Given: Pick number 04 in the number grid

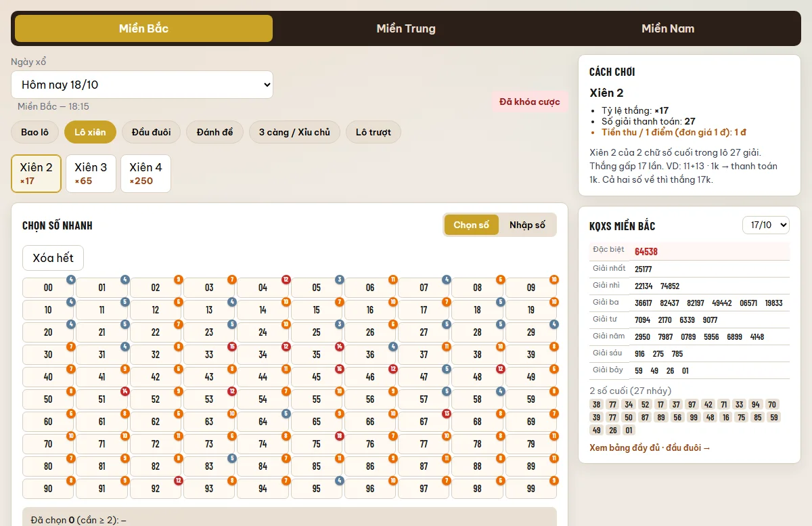Looking at the screenshot, I should tap(263, 288).
